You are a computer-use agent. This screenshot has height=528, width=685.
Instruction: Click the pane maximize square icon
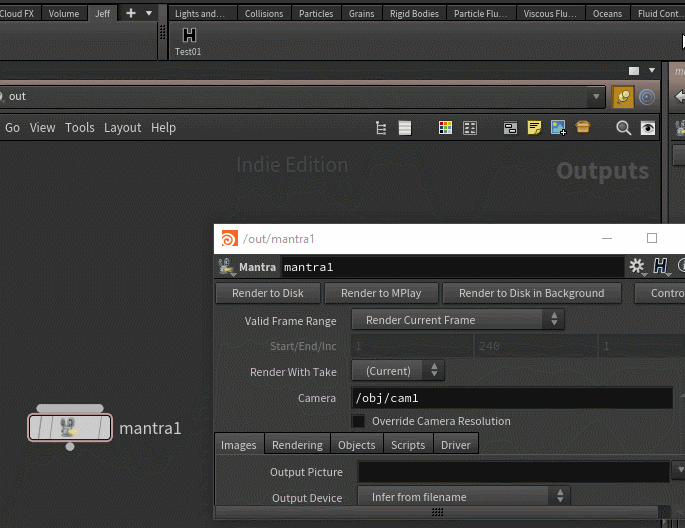pos(634,71)
